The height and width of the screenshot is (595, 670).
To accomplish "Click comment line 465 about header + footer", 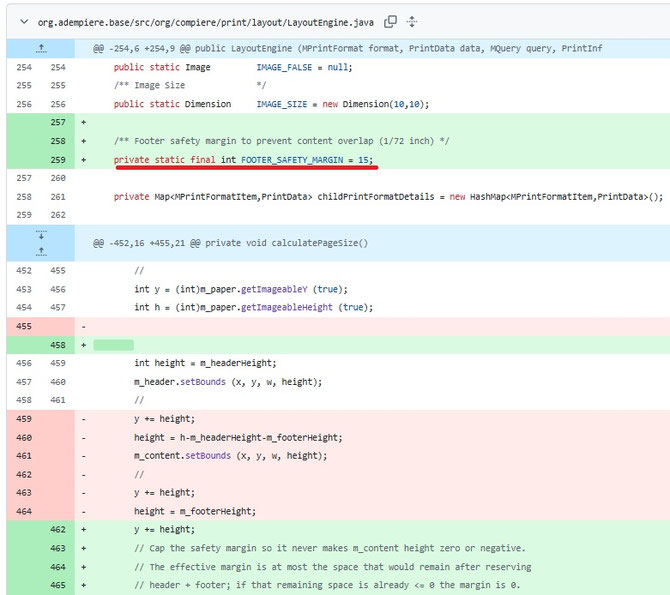I will pos(327,585).
